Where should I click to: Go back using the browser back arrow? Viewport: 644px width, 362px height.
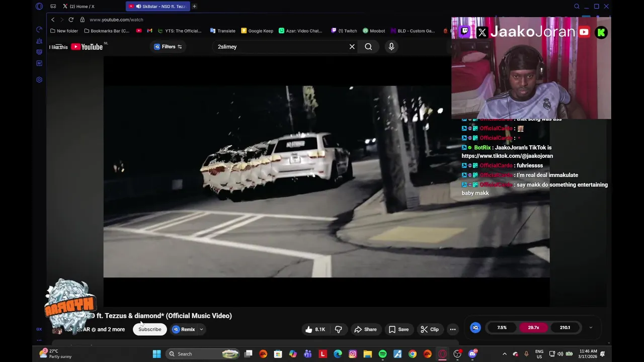click(53, 20)
